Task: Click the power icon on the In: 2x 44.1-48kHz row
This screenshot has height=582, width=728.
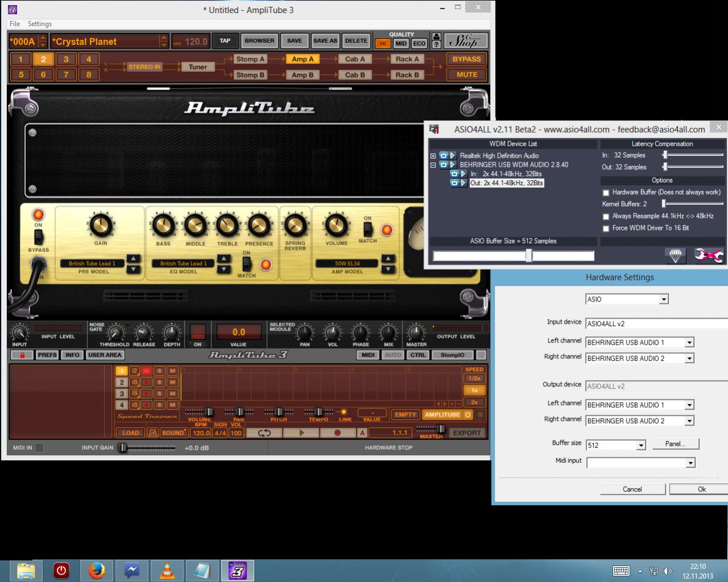Action: click(454, 174)
